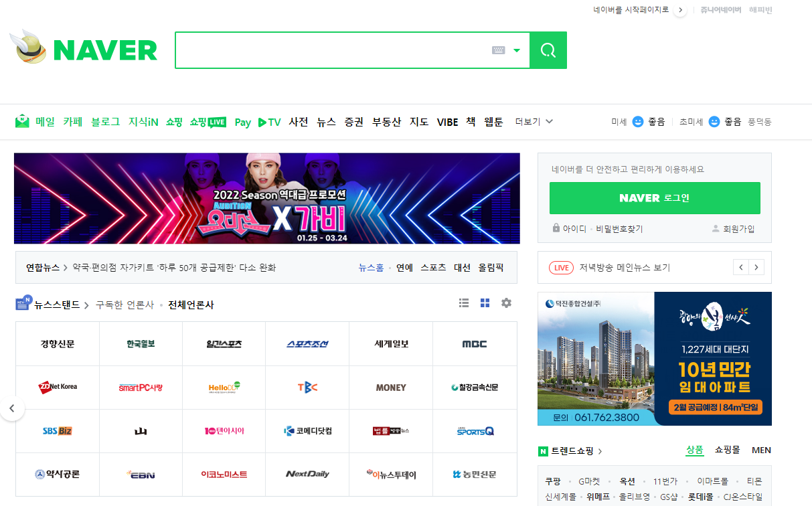This screenshot has height=506, width=812.
Task: Open 농민신문 publisher tile
Action: pos(475,475)
